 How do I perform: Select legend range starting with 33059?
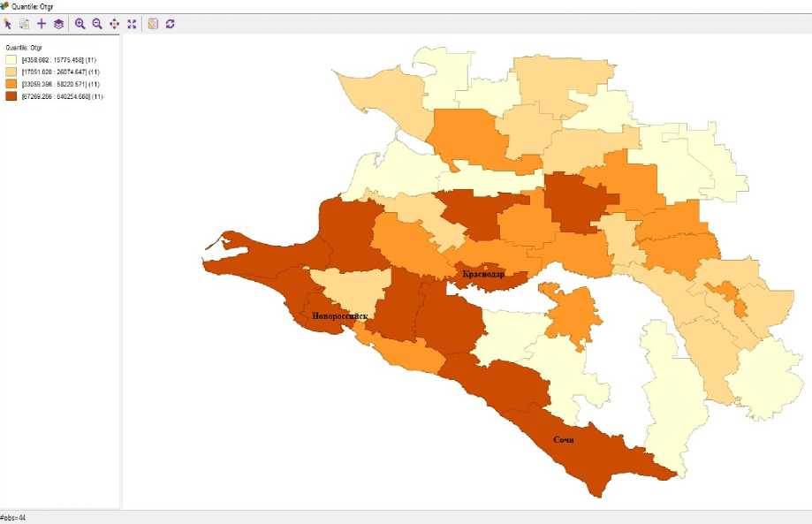click(61, 84)
